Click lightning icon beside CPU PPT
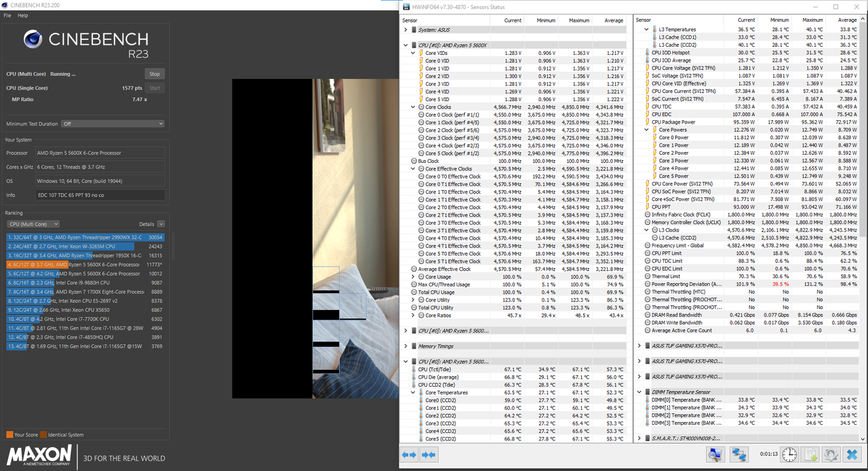 pos(647,207)
